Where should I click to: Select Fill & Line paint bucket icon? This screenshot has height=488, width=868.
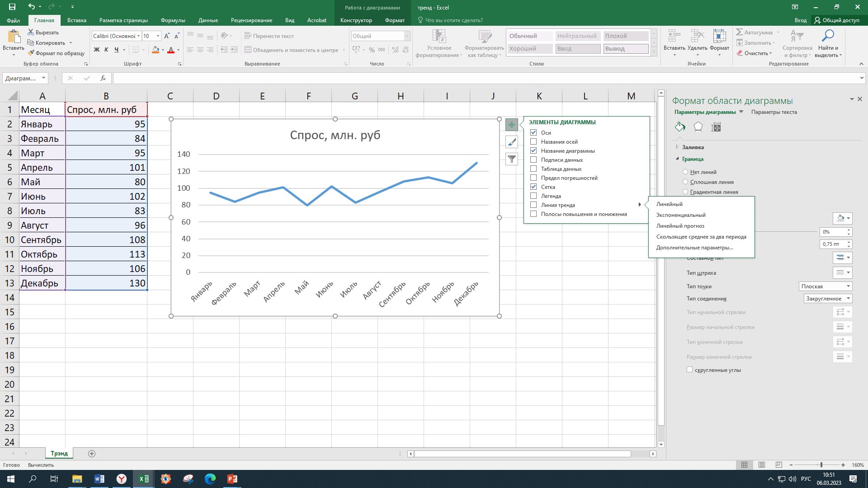[x=680, y=127]
